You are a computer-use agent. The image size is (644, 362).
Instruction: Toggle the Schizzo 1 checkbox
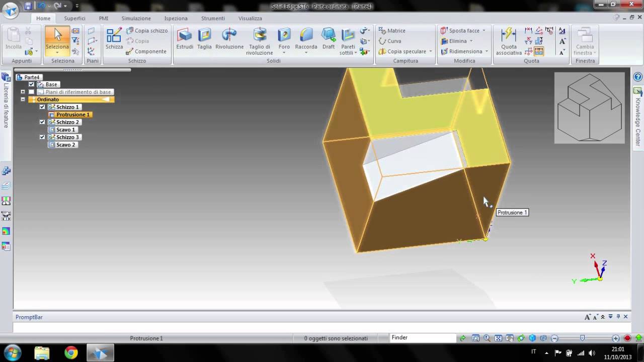42,107
